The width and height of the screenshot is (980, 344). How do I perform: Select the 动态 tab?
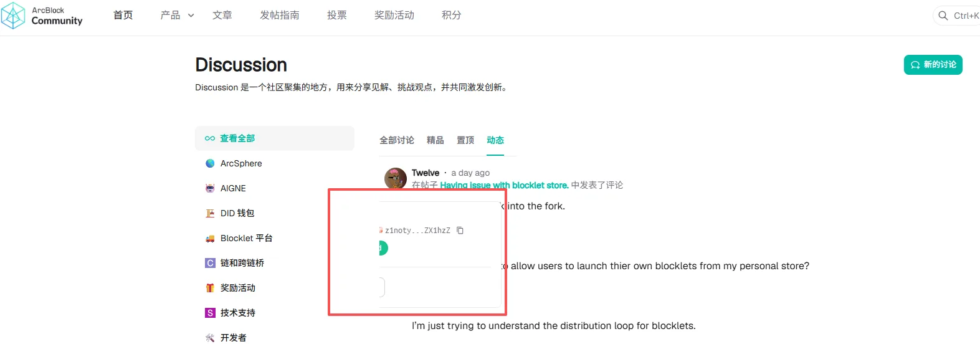[495, 140]
